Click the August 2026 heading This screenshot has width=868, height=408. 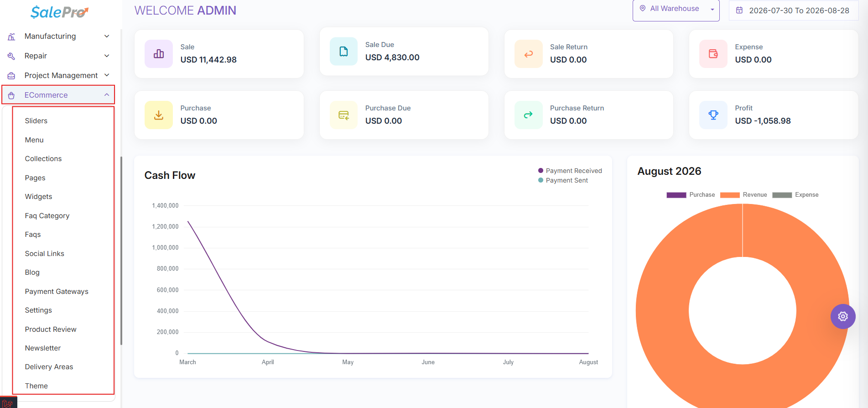click(x=669, y=171)
